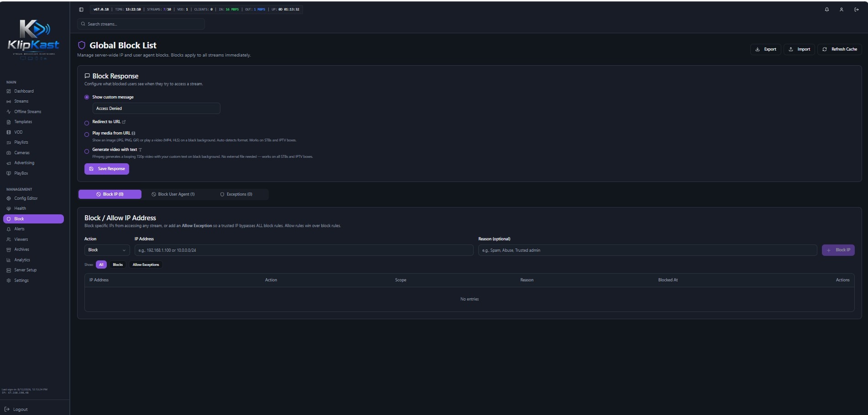Switch to Block User Agent (1) tab

pyautogui.click(x=173, y=194)
